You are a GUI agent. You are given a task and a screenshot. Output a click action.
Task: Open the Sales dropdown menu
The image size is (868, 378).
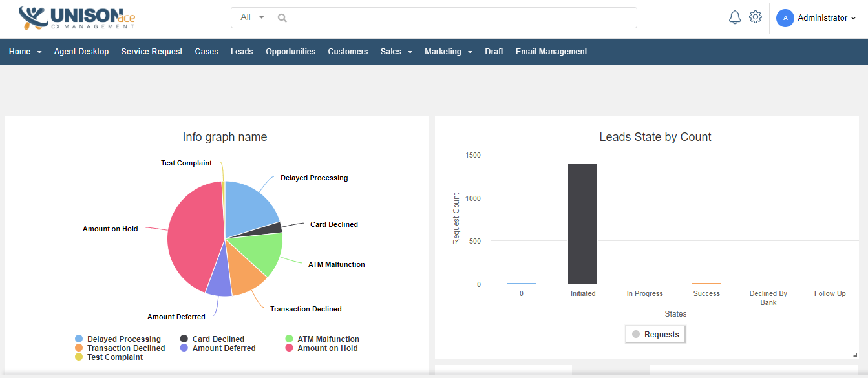click(x=396, y=51)
